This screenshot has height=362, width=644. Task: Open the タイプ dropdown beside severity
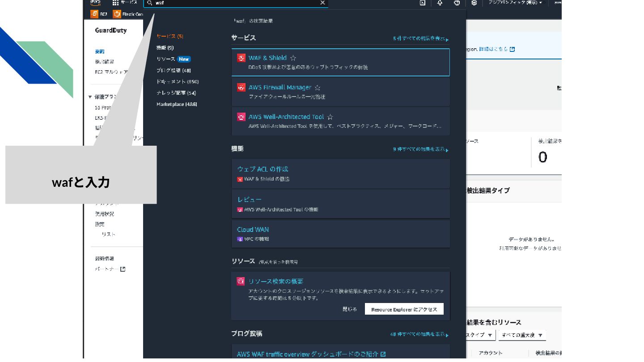[x=480, y=335]
